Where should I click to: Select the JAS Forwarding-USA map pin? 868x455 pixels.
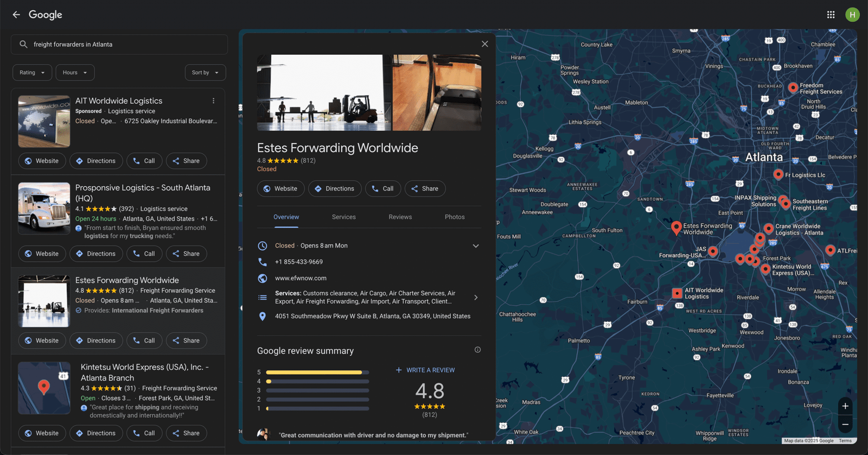tap(713, 251)
